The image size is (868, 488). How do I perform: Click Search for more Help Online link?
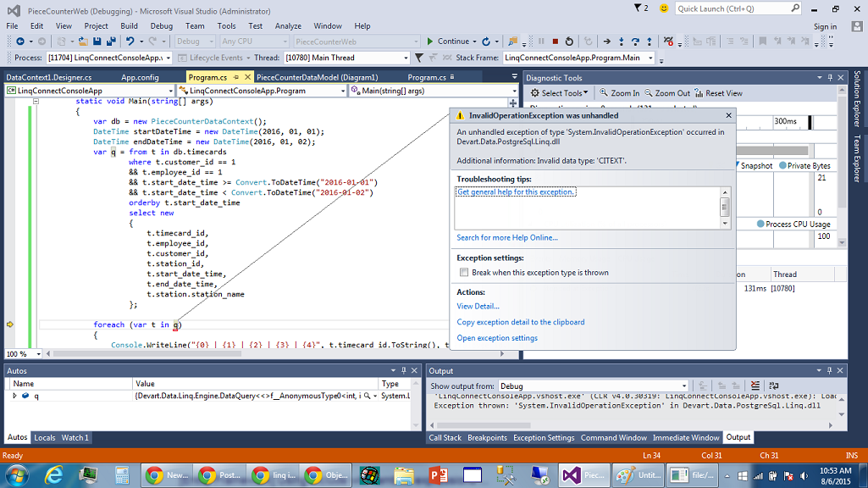[x=507, y=237]
